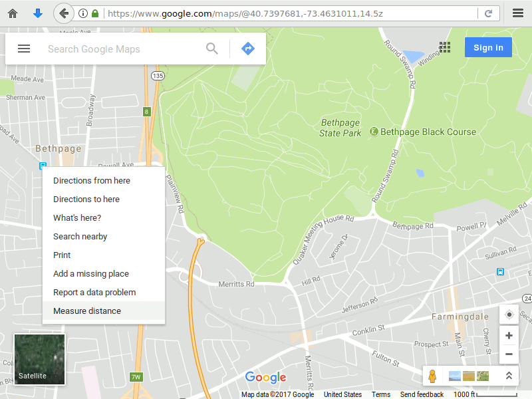This screenshot has height=399, width=532.
Task: Click the Farmingdale train station icon
Action: click(x=501, y=272)
